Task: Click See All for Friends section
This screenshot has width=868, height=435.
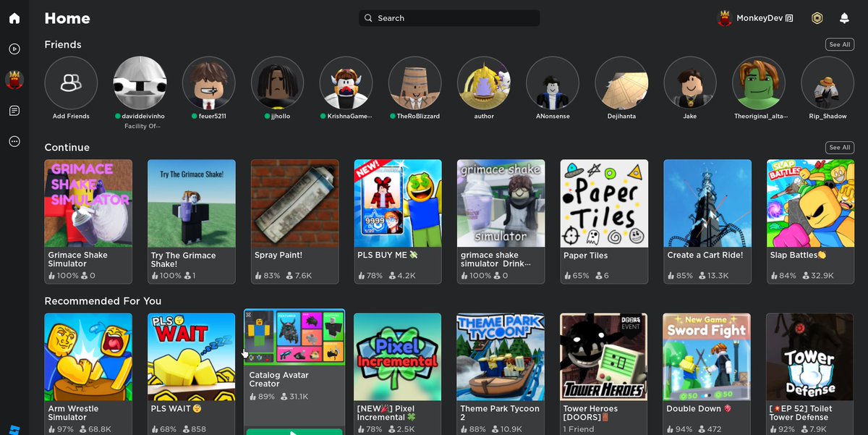Action: pos(840,45)
